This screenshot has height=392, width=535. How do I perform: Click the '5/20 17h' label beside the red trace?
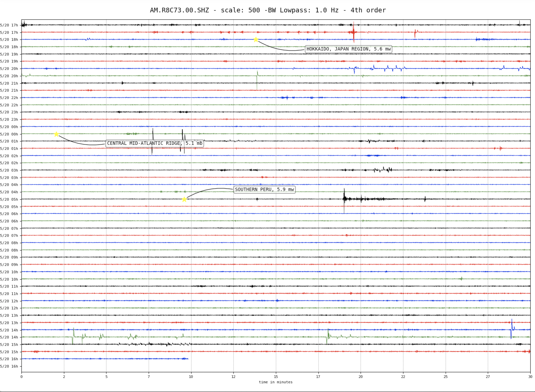(9, 32)
